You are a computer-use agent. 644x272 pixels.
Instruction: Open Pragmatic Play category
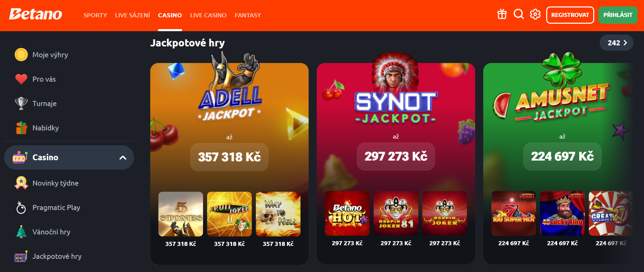click(x=56, y=207)
